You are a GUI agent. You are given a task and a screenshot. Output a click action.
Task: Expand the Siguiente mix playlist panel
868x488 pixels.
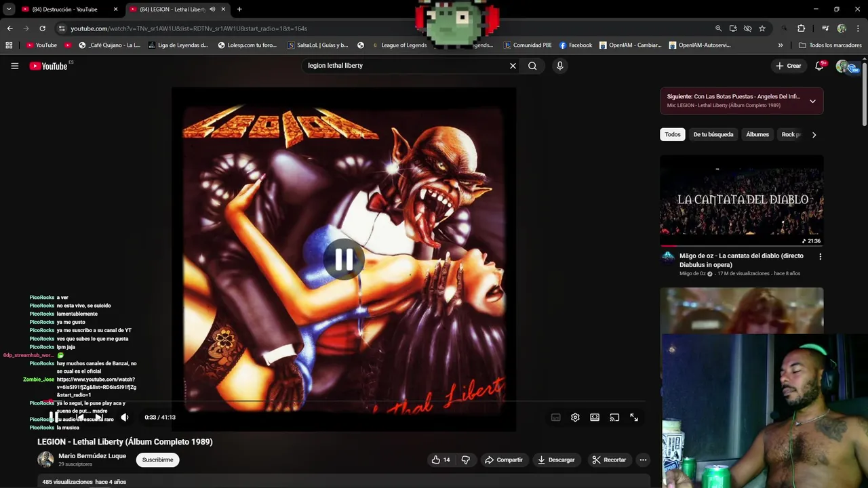click(812, 101)
